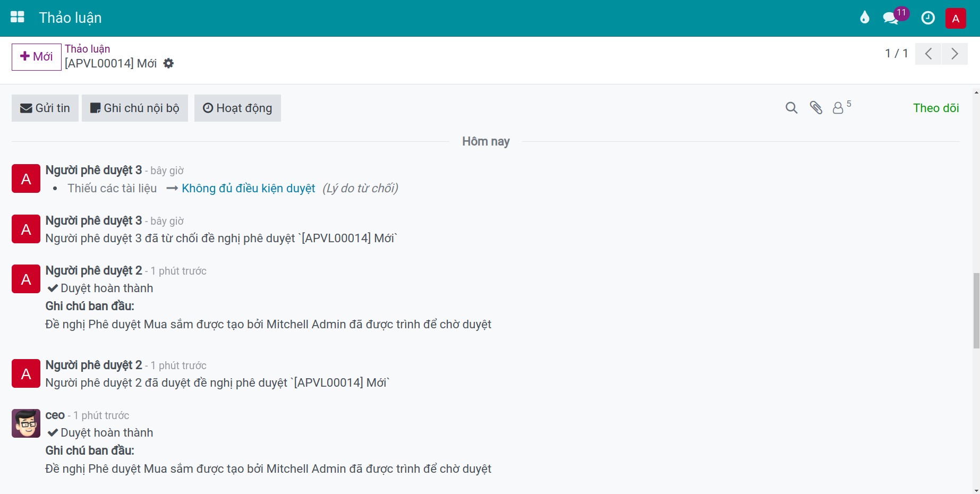Go to next record arrow
Screen dimensions: 980x494
(955, 54)
